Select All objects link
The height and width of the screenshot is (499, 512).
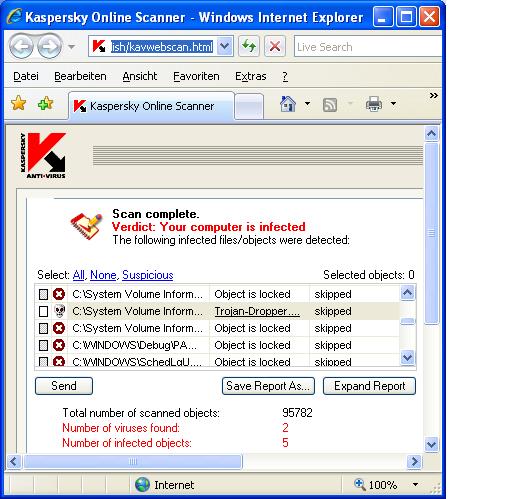tap(79, 275)
